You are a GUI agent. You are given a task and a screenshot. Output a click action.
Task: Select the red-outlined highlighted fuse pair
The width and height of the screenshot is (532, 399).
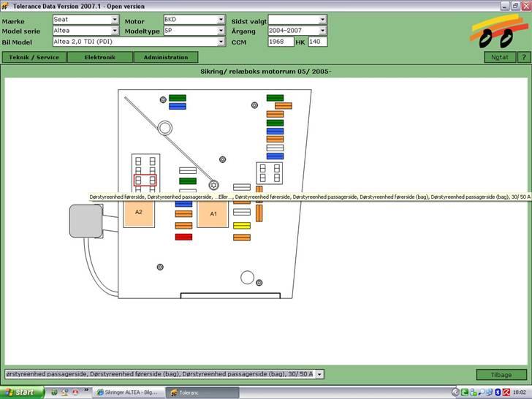(x=145, y=180)
